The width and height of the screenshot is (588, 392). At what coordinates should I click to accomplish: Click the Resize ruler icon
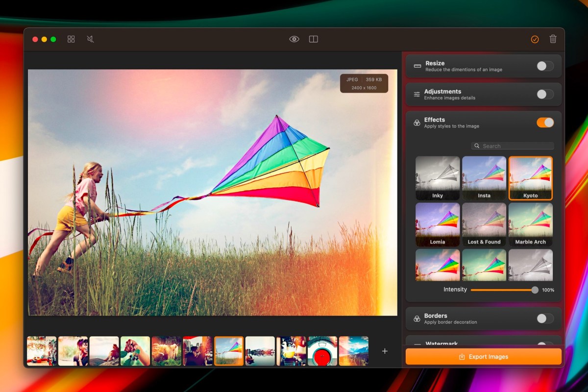coord(417,66)
